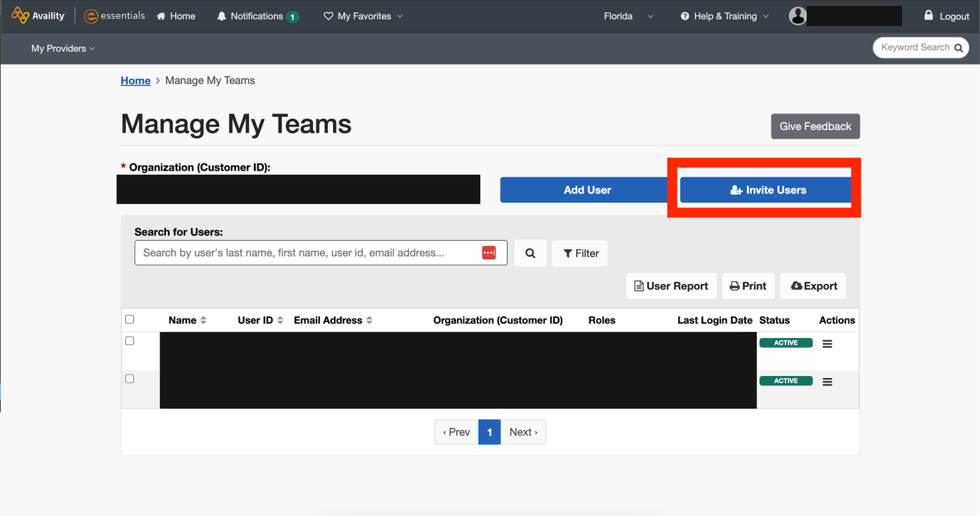Check the first user row checkbox
This screenshot has width=980, height=516.
[x=129, y=340]
